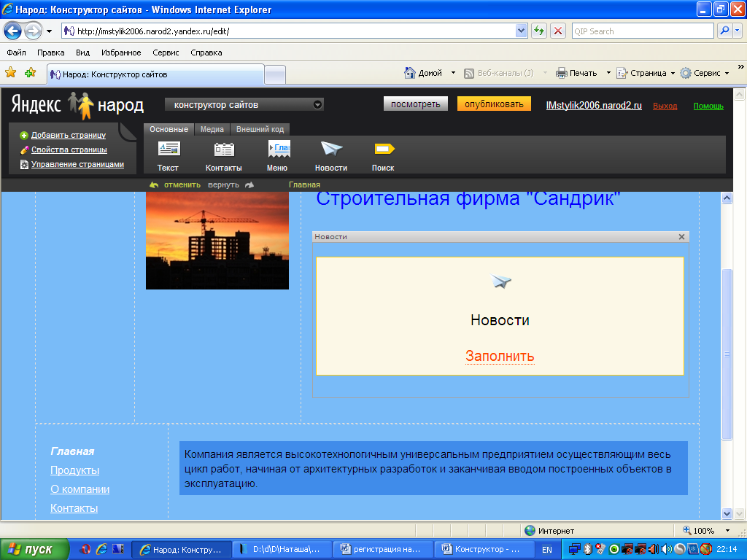Expand the Домой dropdown arrow
Screen dimensions: 747x560
(x=453, y=73)
